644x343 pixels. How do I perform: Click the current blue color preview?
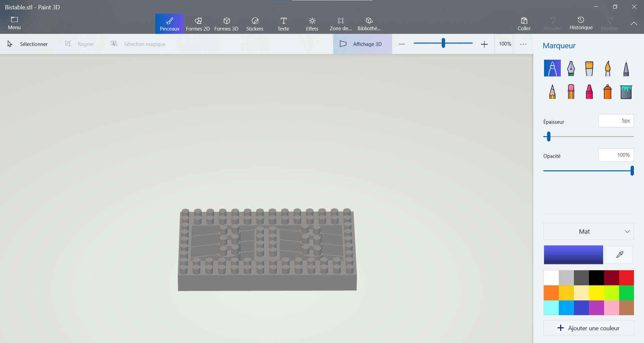[x=573, y=255]
